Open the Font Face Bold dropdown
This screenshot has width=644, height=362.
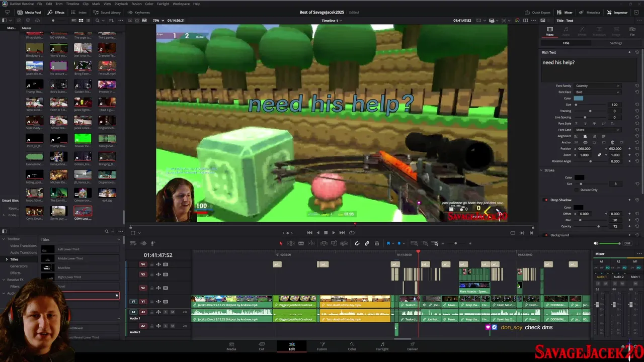(x=597, y=92)
